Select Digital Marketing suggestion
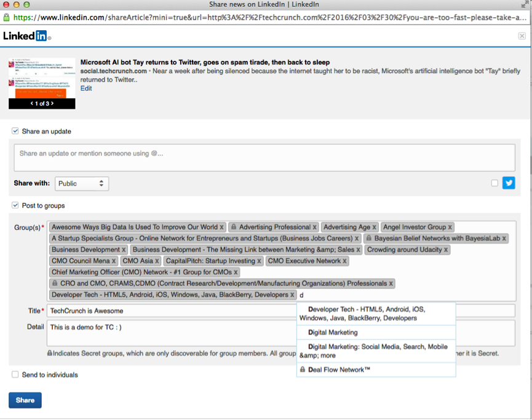Viewport: 532px width, 420px height. (376, 333)
